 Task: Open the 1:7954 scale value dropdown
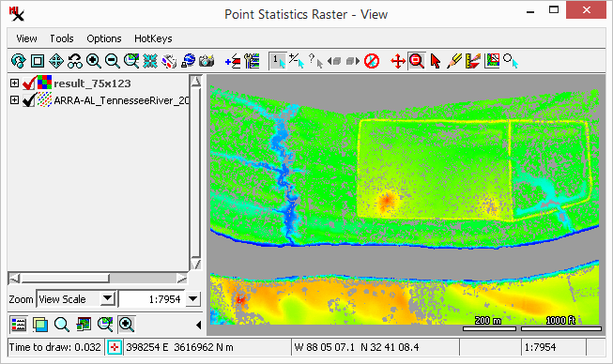coord(193,299)
